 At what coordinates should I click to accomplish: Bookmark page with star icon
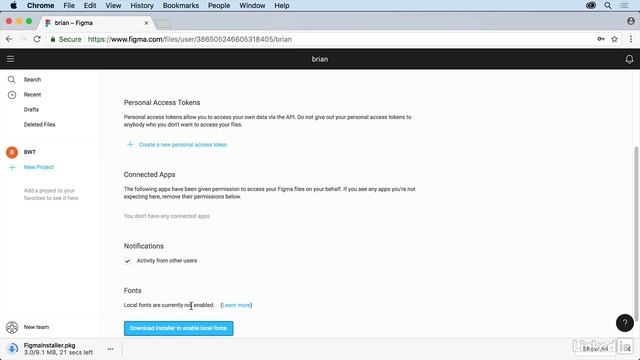click(614, 39)
